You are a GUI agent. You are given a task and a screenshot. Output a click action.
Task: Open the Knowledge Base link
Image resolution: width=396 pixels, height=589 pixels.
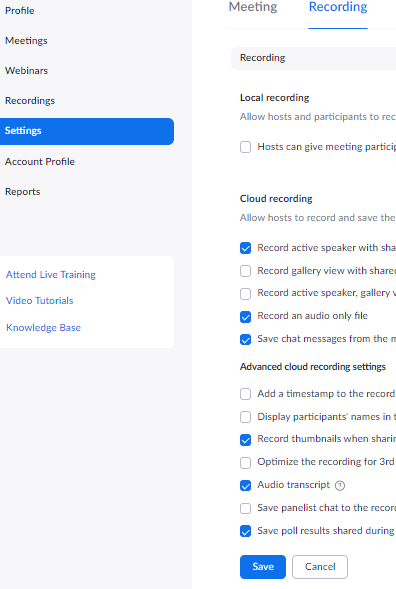pos(43,328)
